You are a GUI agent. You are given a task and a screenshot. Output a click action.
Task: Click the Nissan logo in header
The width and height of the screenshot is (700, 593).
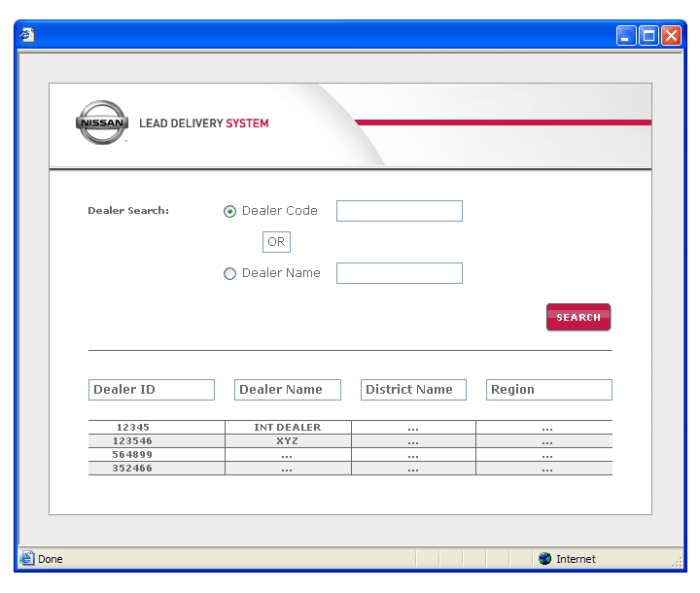(x=102, y=123)
